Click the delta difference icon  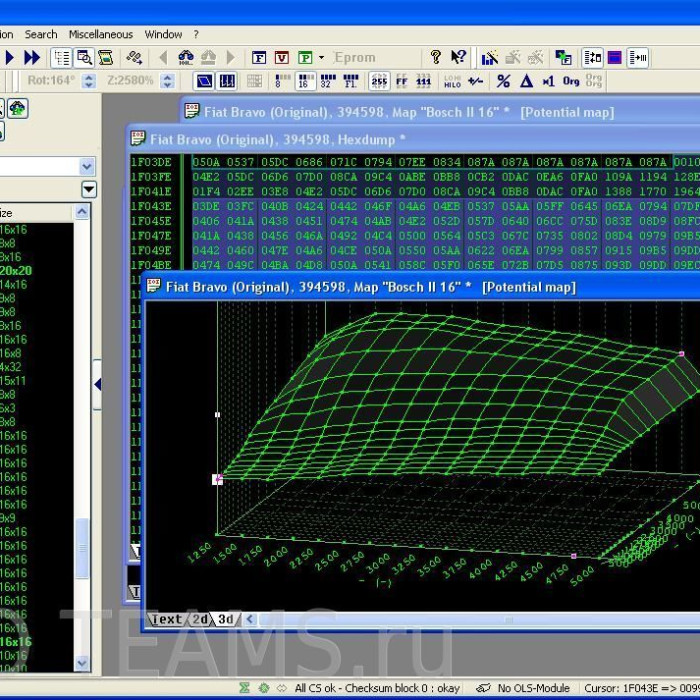(x=526, y=81)
